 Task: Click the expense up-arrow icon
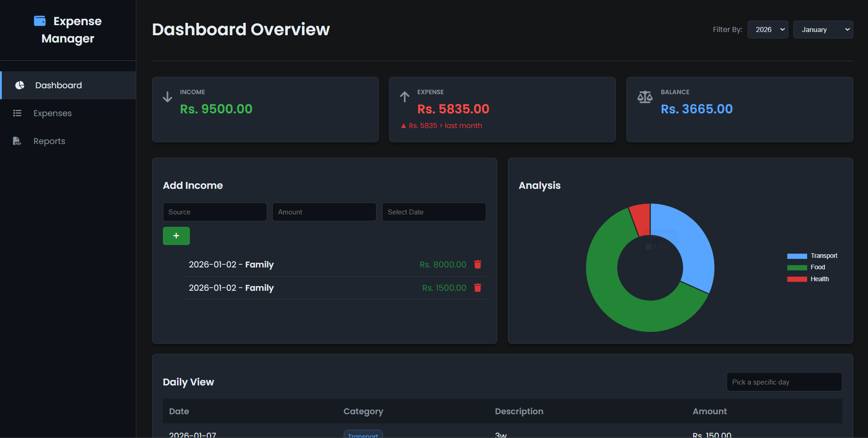(x=404, y=97)
